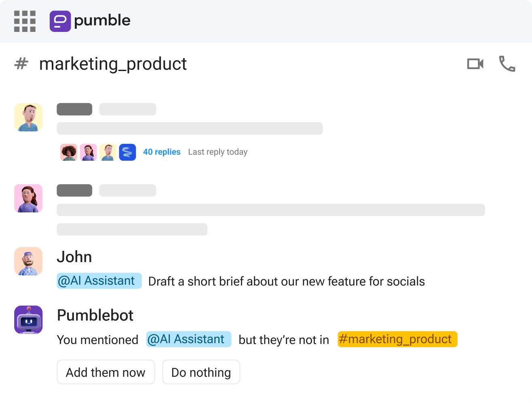This screenshot has height=405, width=532.
Task: Dismiss the prompt with Do nothing
Action: [x=201, y=372]
